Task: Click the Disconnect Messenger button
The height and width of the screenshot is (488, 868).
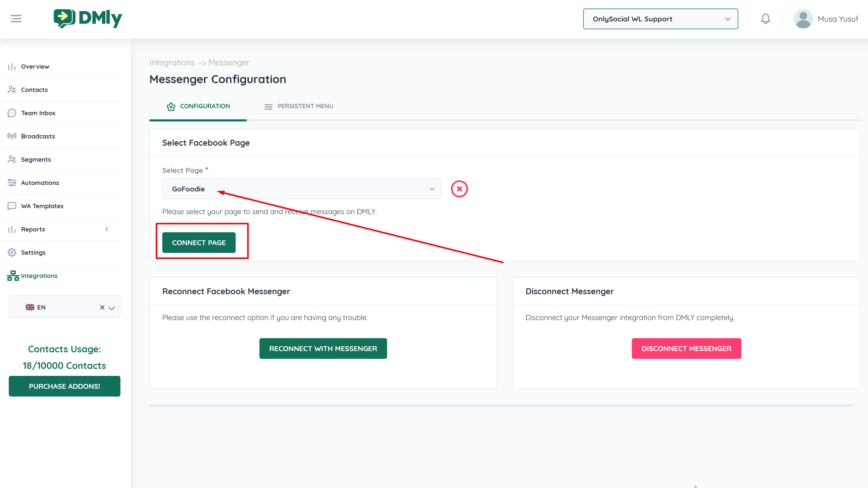Action: [x=686, y=348]
